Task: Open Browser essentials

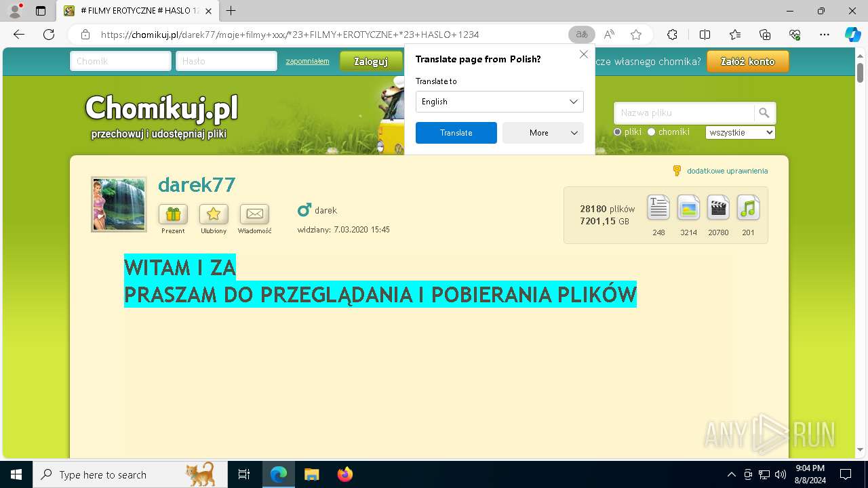Action: [795, 35]
